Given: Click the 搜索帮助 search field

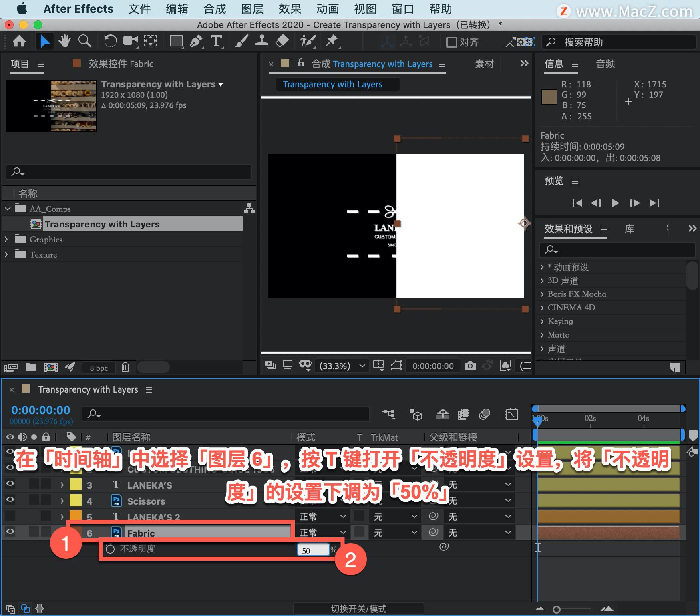Looking at the screenshot, I should (x=619, y=42).
